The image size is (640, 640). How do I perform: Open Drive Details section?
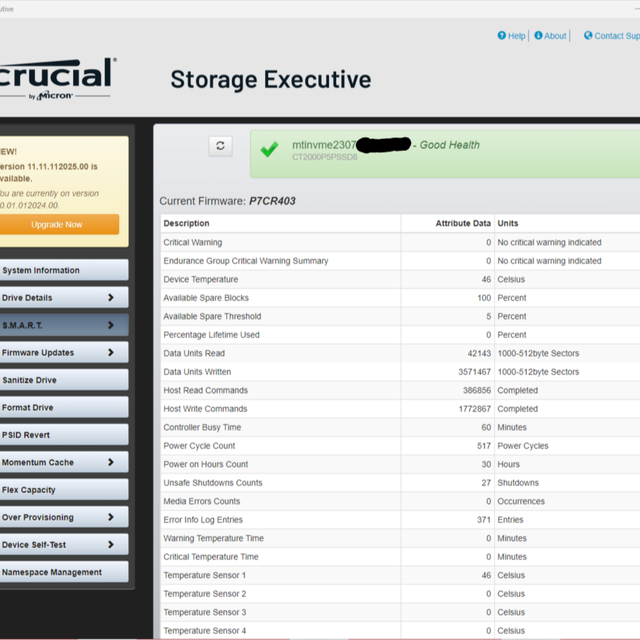[x=64, y=298]
